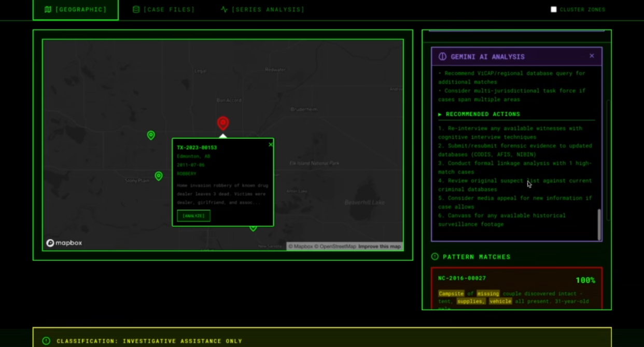Image resolution: width=644 pixels, height=347 pixels.
Task: Click the highlighted word vehicle
Action: [500, 301]
